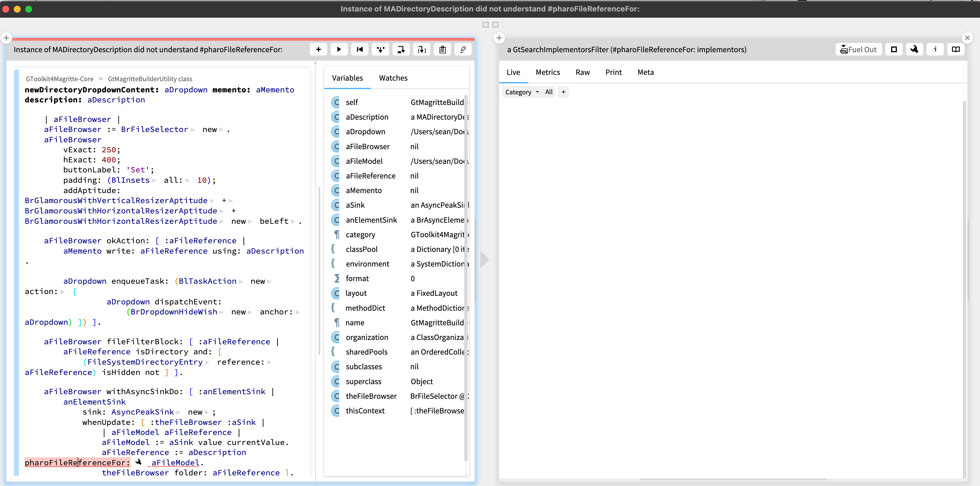Edit the method with the pencil icon

tap(463, 49)
